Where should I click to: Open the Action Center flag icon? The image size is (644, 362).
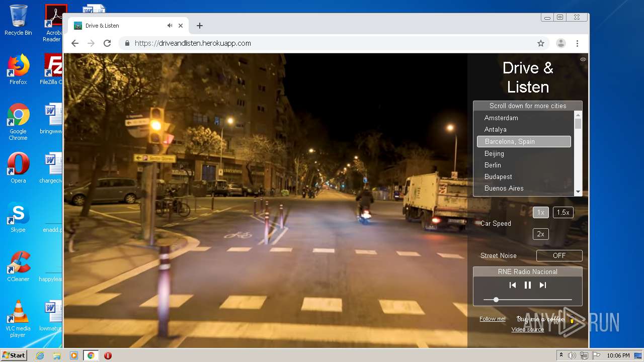596,355
